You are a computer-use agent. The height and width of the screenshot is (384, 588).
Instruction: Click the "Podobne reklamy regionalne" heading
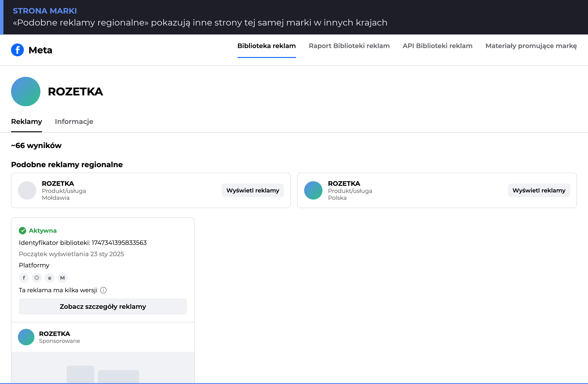(x=67, y=165)
